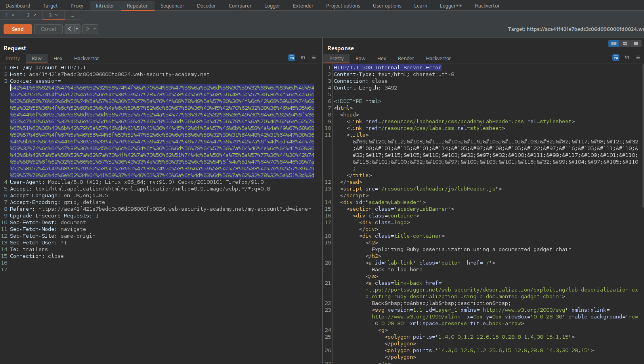Open Hackvertor view in Request panel
Viewport: 644px width, 364px height.
click(x=86, y=58)
